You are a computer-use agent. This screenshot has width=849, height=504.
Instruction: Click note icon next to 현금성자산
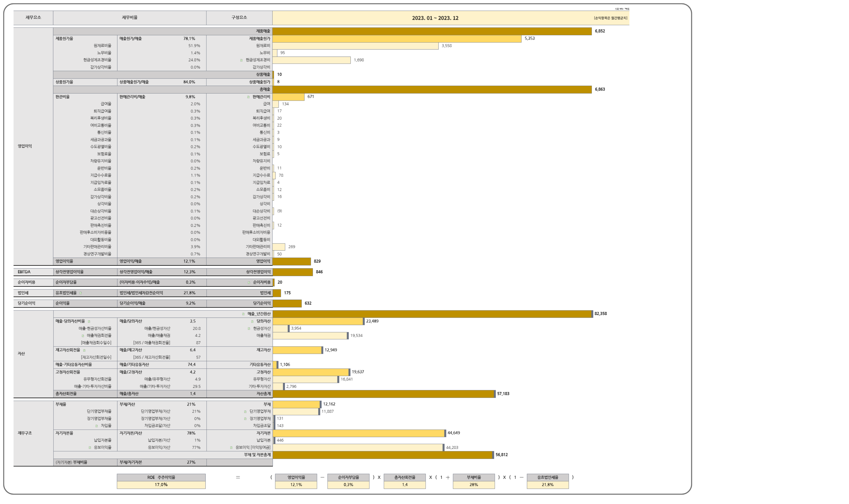249,329
